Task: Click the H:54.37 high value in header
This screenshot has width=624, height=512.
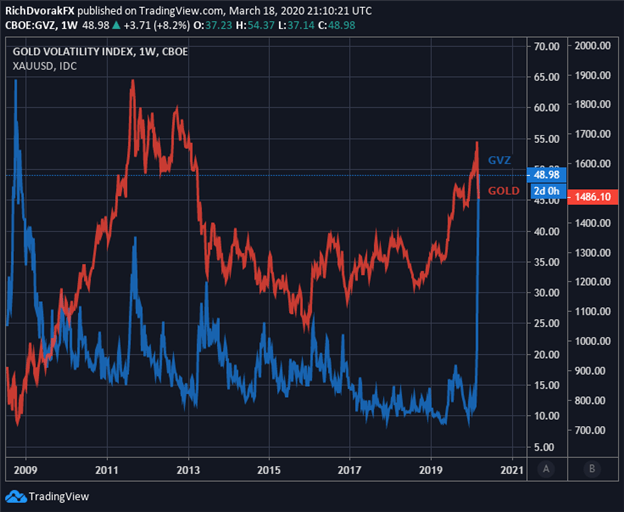Action: (255, 25)
